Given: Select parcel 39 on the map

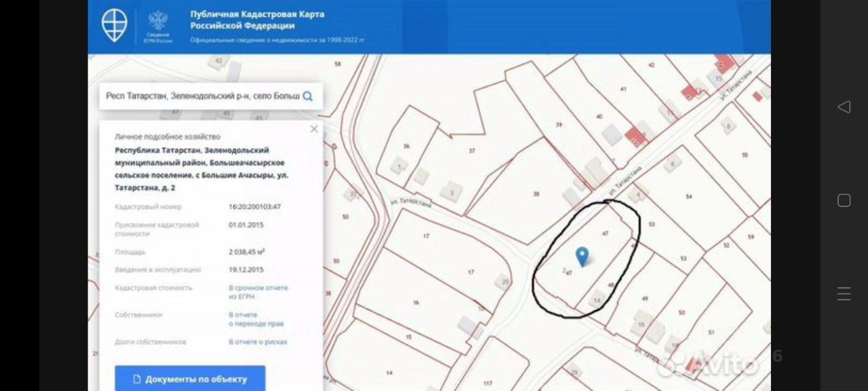Looking at the screenshot, I should (x=559, y=125).
